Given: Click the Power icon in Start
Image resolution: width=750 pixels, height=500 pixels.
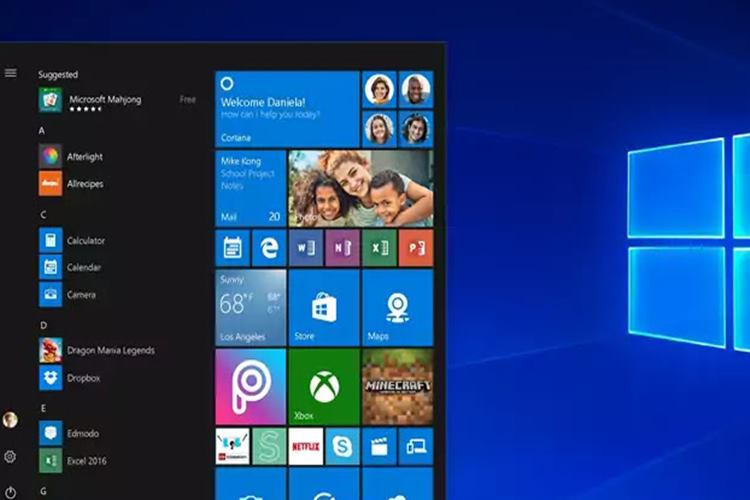Looking at the screenshot, I should pos(11,492).
